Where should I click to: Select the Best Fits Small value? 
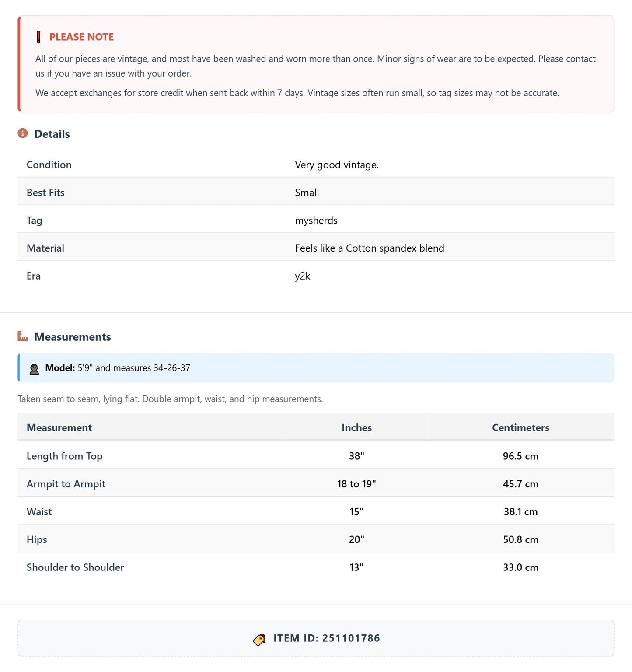(307, 192)
